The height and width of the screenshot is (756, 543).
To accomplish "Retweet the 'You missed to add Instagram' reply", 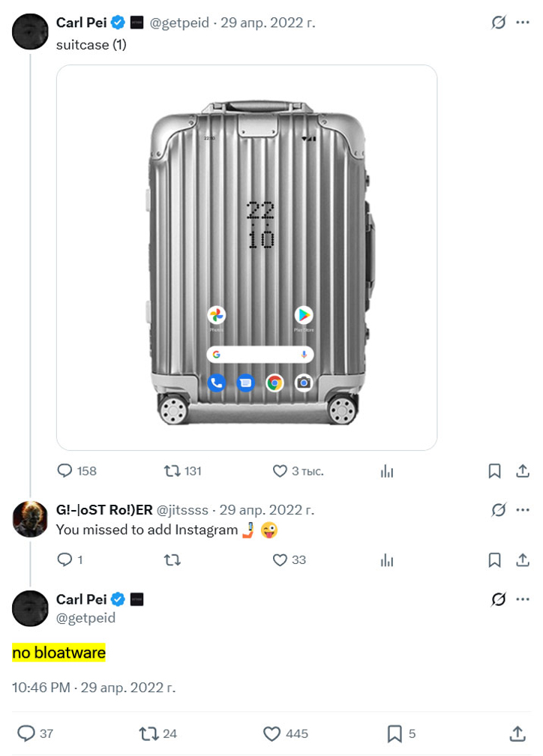I will [x=172, y=559].
